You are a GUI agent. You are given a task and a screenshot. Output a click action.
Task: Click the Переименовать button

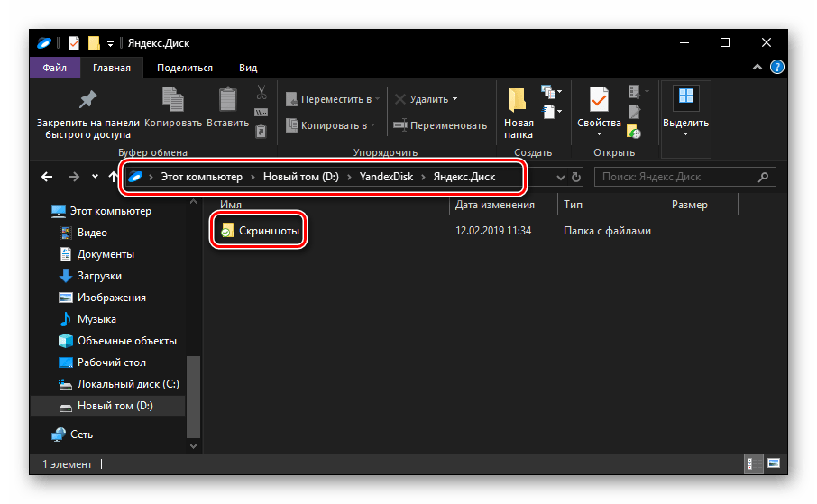[x=440, y=125]
